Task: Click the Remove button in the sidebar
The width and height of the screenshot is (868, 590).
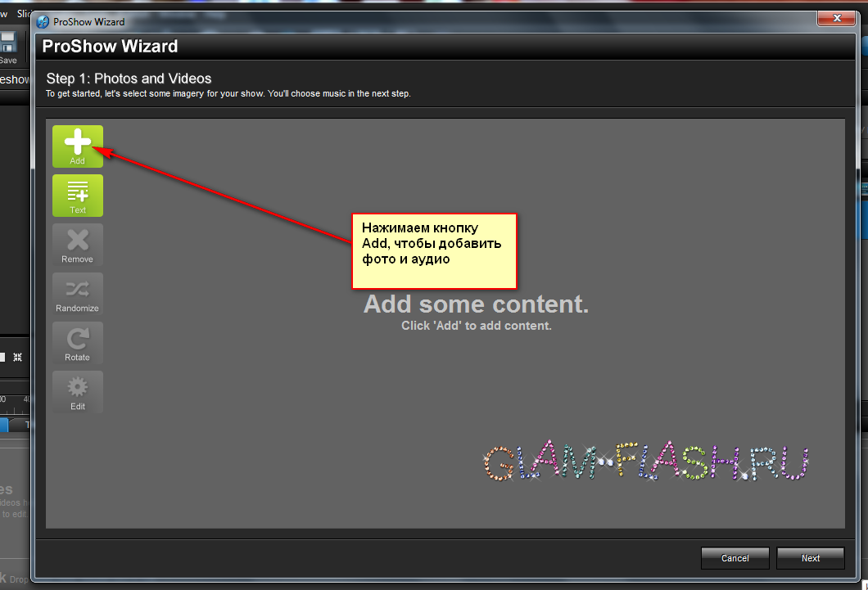Action: click(78, 245)
